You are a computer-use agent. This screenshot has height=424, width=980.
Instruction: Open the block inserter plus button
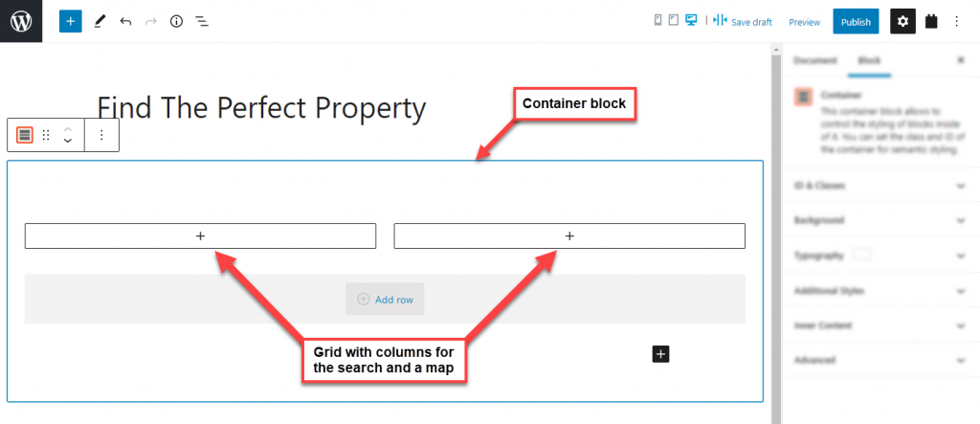tap(71, 21)
